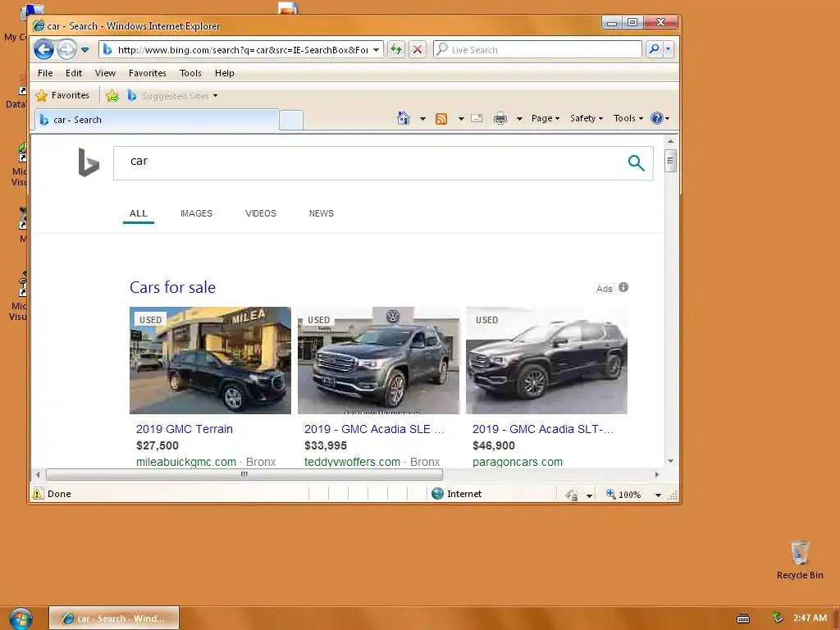Open the Tools menu in menu bar
The image size is (840, 630).
pos(190,73)
